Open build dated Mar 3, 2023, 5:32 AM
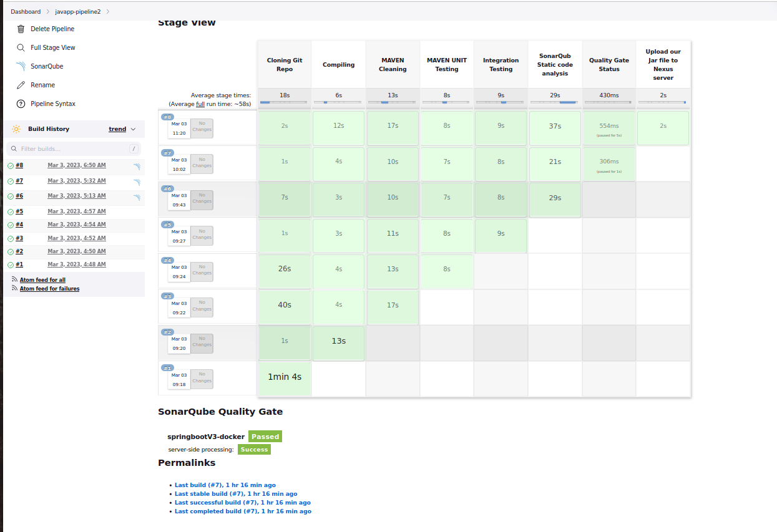The image size is (777, 532). (x=77, y=181)
